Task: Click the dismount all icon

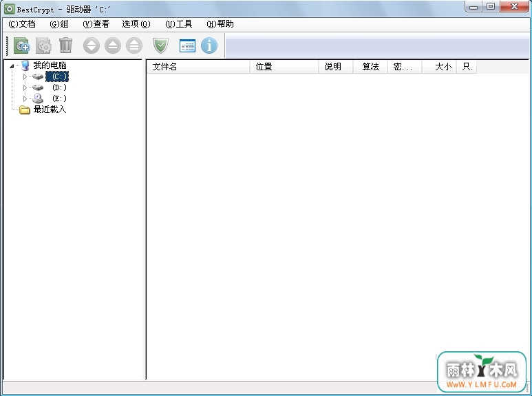Action: (x=134, y=45)
